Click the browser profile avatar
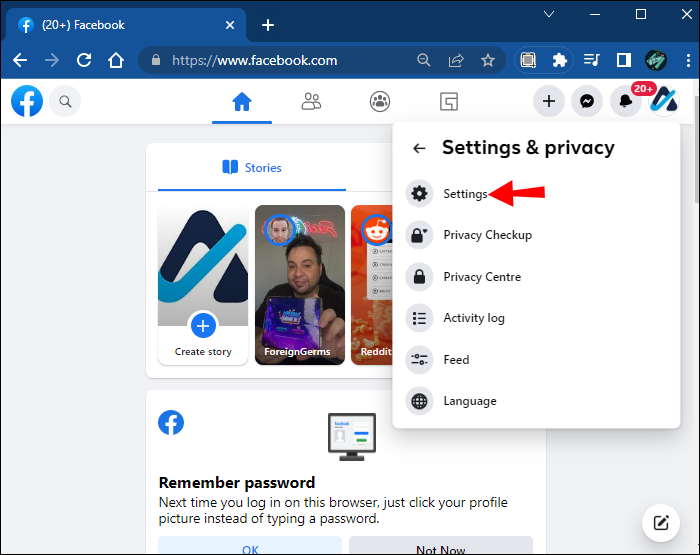700x555 pixels. tap(656, 60)
